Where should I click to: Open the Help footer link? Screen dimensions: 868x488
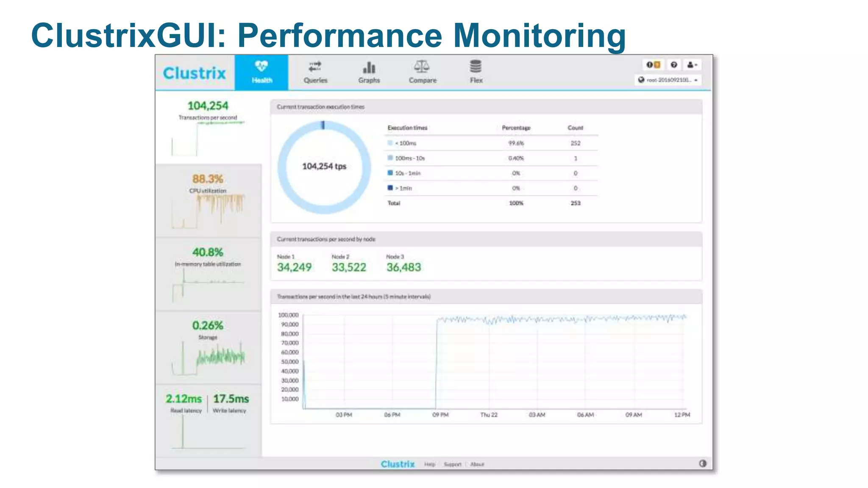[430, 464]
